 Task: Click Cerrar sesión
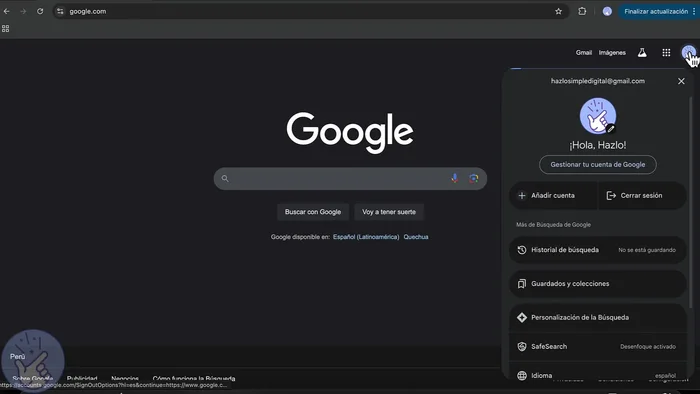(642, 195)
